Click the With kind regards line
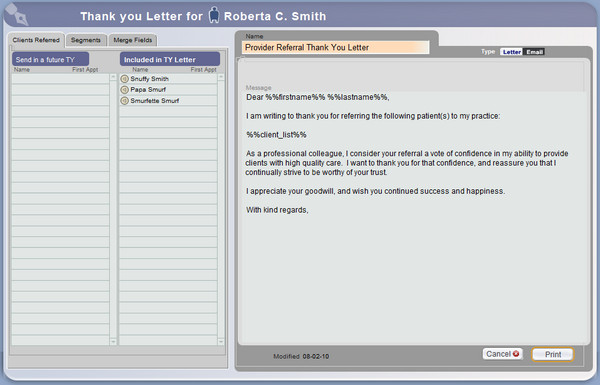 tap(277, 210)
